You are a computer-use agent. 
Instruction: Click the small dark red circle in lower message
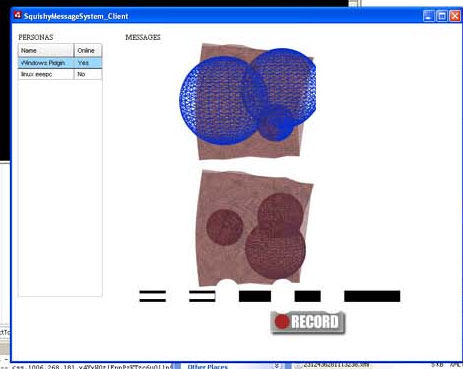[x=225, y=227]
